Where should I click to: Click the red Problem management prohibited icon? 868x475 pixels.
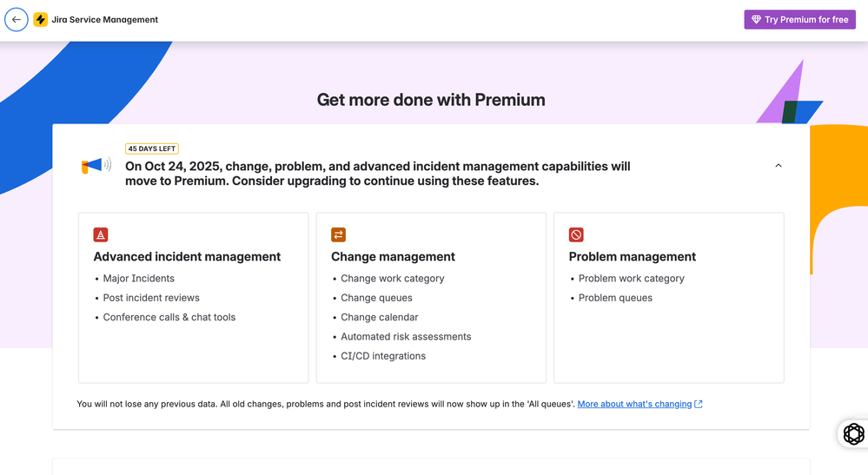click(576, 234)
